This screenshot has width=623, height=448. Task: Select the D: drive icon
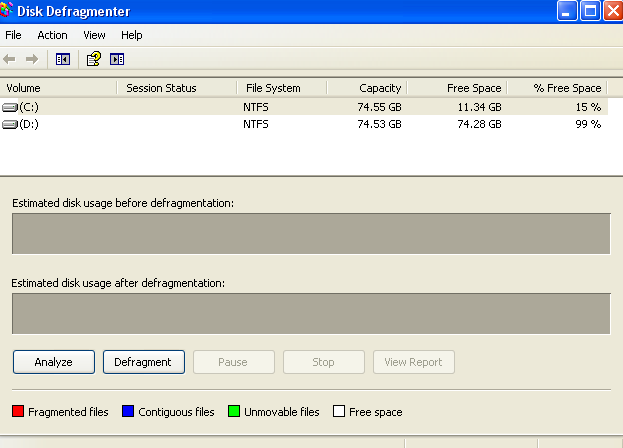[x=10, y=125]
